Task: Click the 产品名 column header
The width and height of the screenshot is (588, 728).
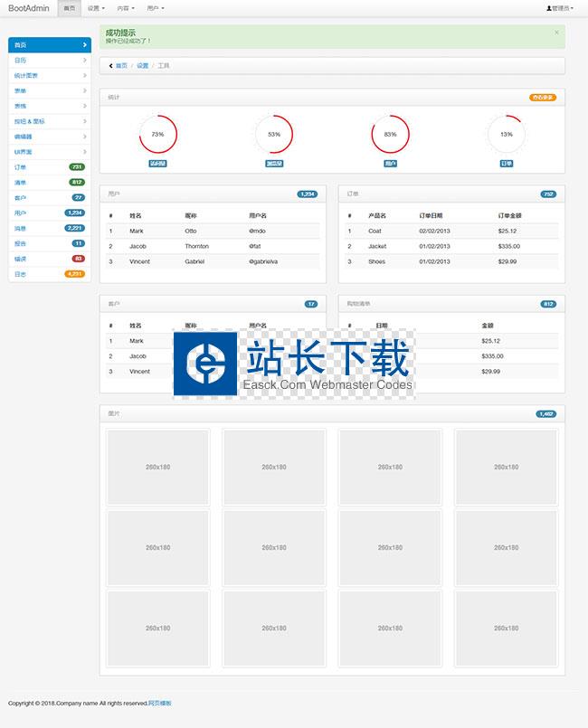Action: [x=377, y=216]
